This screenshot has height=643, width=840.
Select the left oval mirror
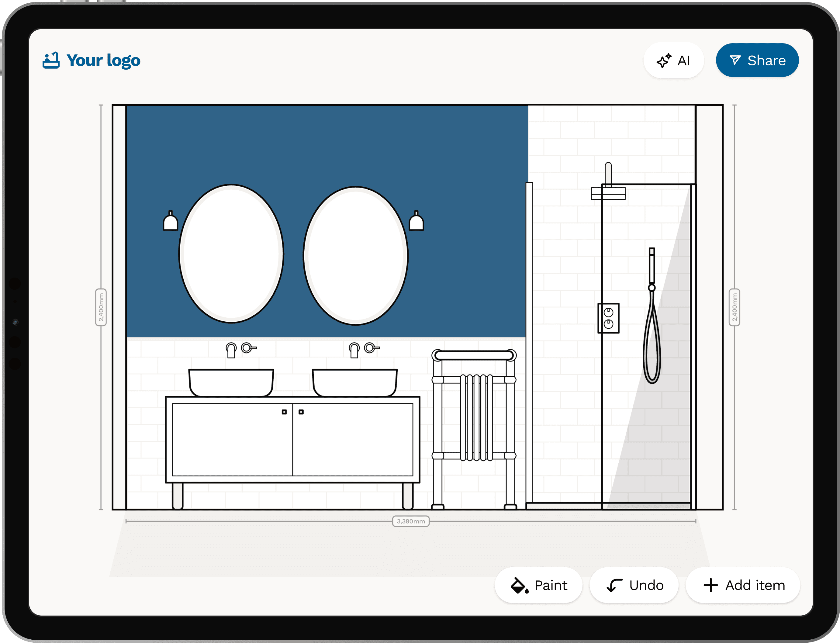pyautogui.click(x=231, y=254)
